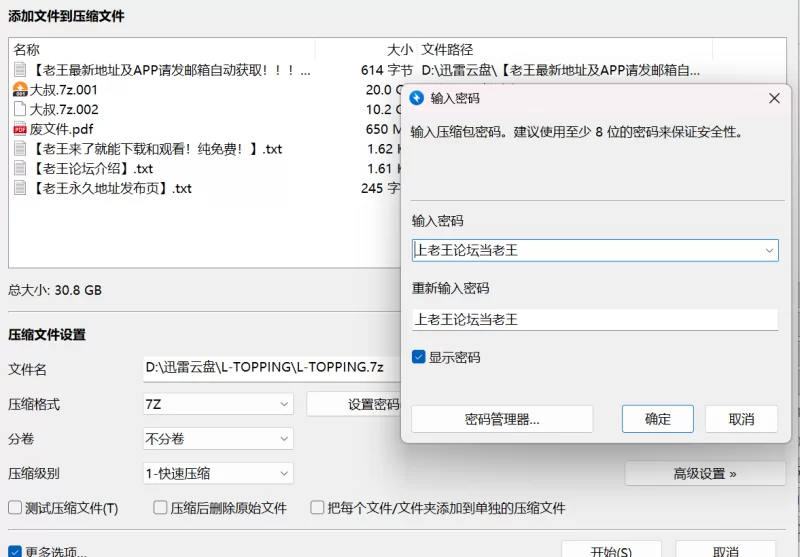
Task: Click the 大叔.7z.001 archive file icon
Action: pyautogui.click(x=20, y=90)
